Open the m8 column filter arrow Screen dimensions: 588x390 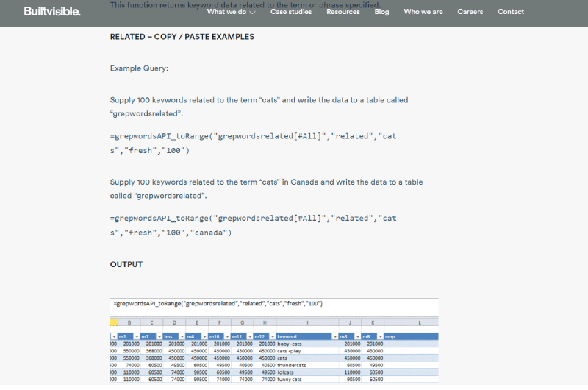[x=380, y=337]
